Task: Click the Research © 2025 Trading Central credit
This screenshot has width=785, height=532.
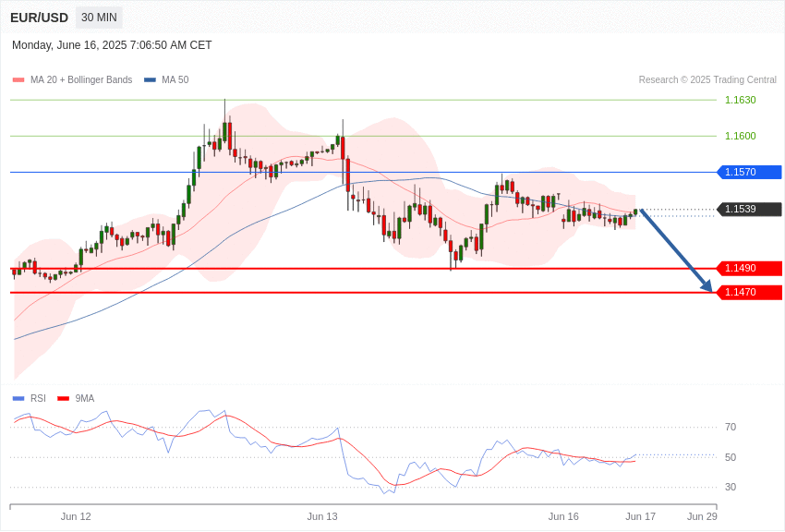Action: [x=707, y=79]
